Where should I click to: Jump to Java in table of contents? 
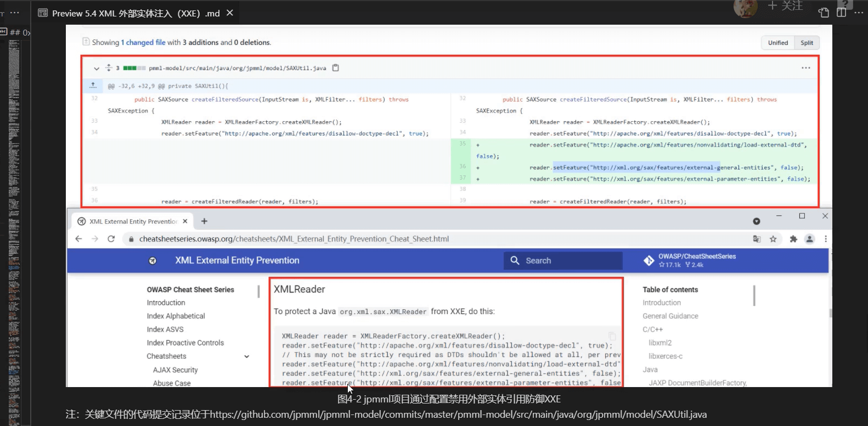tap(650, 370)
